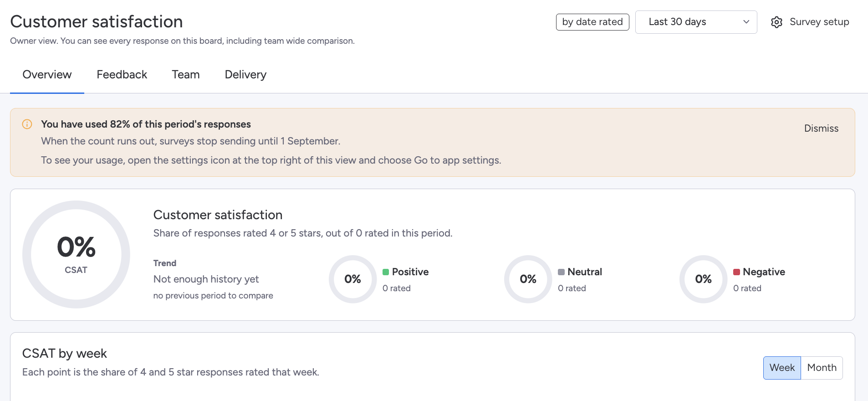Click the gray Neutral legend swatch

click(561, 272)
